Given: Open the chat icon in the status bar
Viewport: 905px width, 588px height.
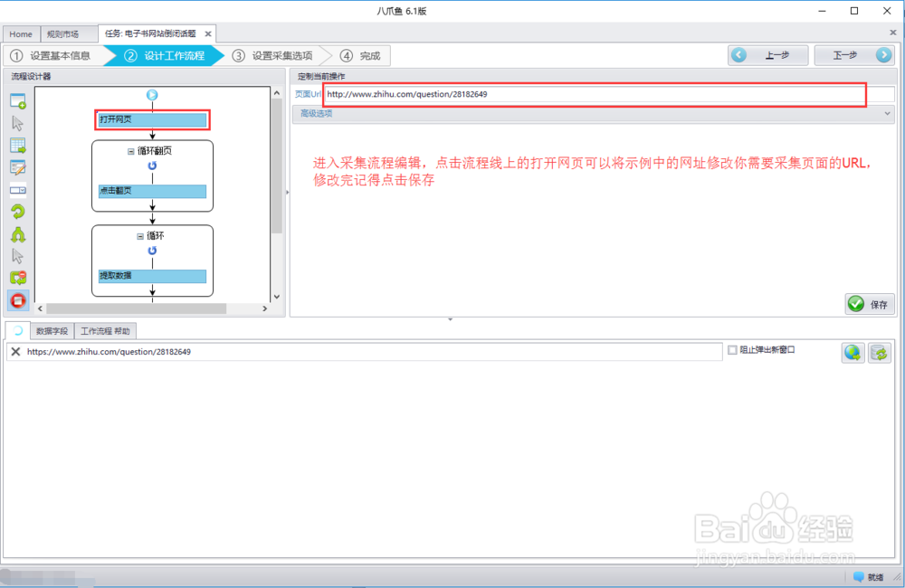Looking at the screenshot, I should tap(859, 576).
